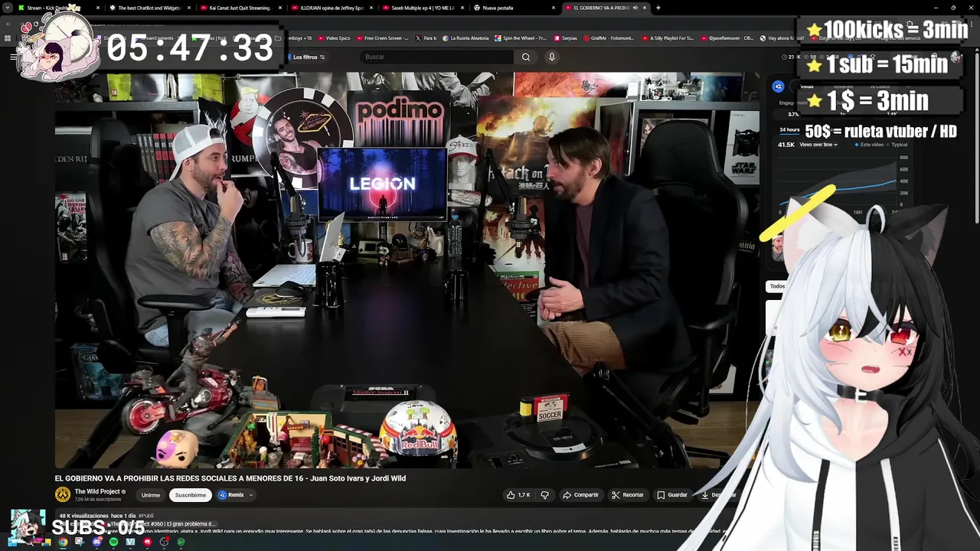The height and width of the screenshot is (551, 980).
Task: Open The Wild Project channel avatar
Action: pyautogui.click(x=63, y=494)
